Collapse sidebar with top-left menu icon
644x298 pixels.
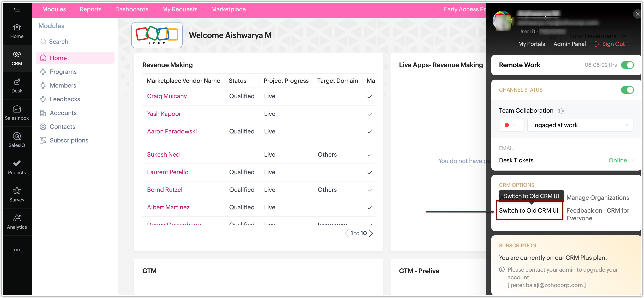(17, 9)
